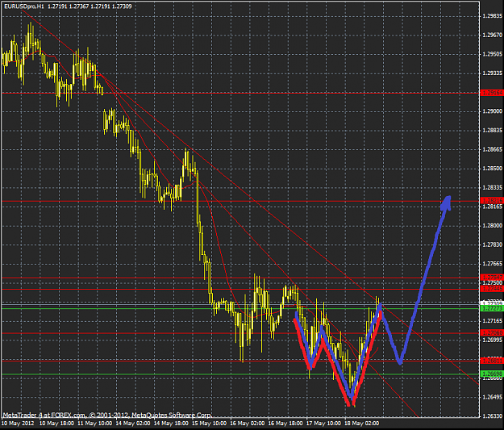Click the red 1.26811 level price label
Screen dimensions: 504x430
(492, 361)
